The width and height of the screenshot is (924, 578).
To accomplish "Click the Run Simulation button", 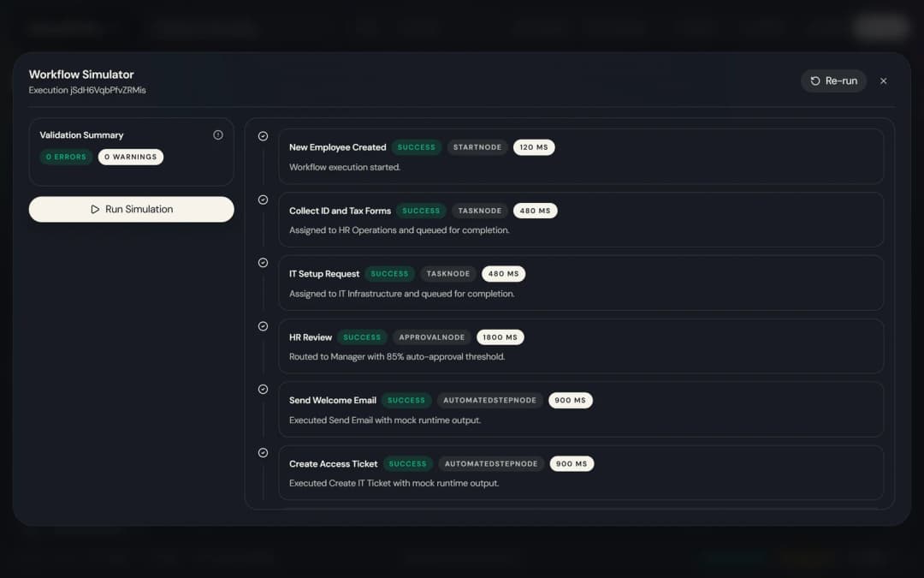I will [x=132, y=210].
